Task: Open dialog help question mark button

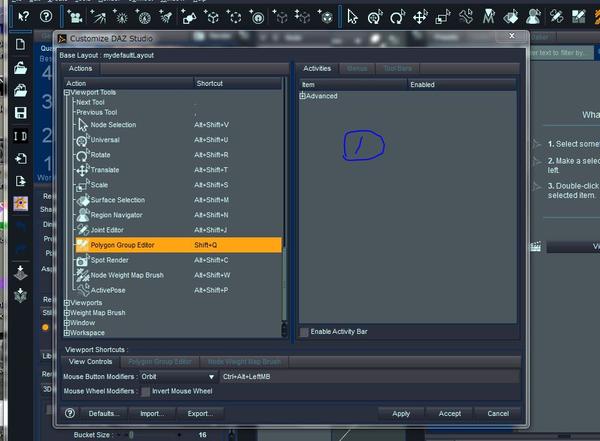Action: 70,413
